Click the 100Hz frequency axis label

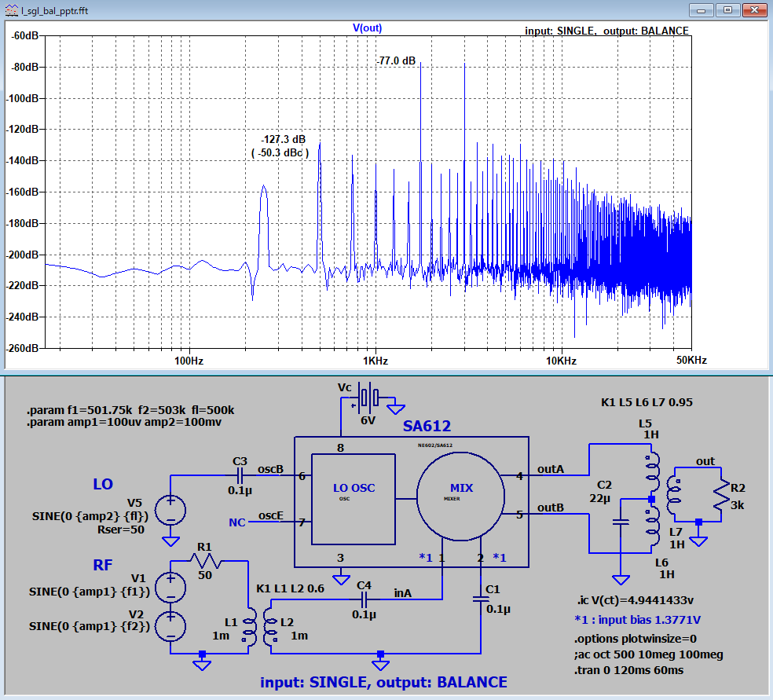coord(189,361)
